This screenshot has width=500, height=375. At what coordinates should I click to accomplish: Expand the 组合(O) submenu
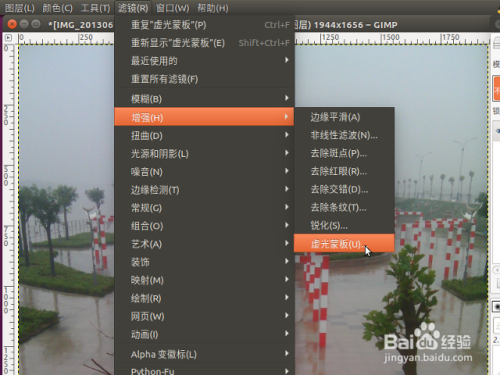204,226
